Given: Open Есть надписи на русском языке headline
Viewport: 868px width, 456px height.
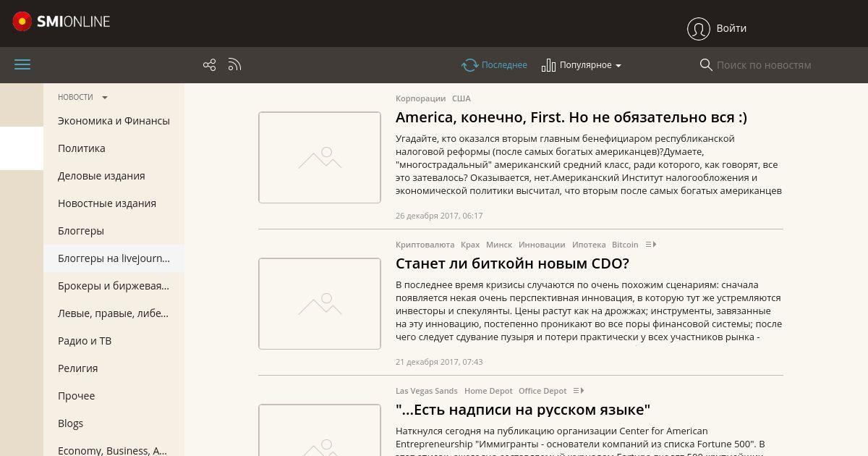Looking at the screenshot, I should click(x=523, y=410).
